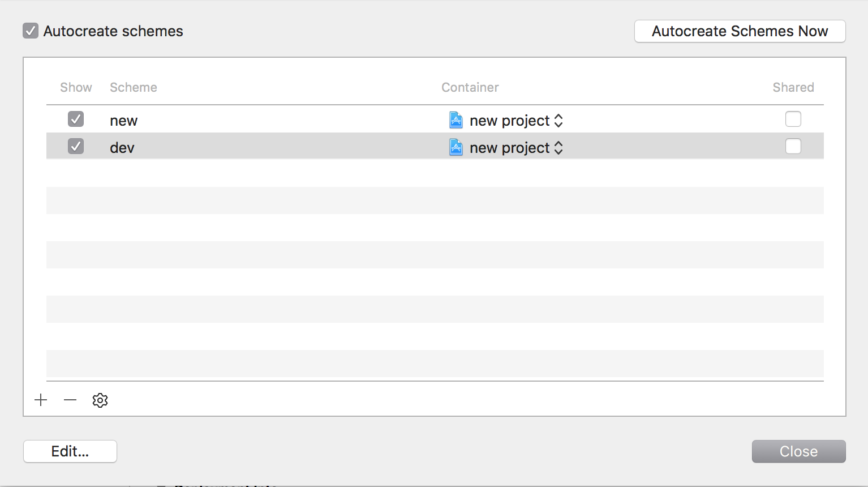
Task: Click project icon in the dev scheme row
Action: tap(456, 147)
